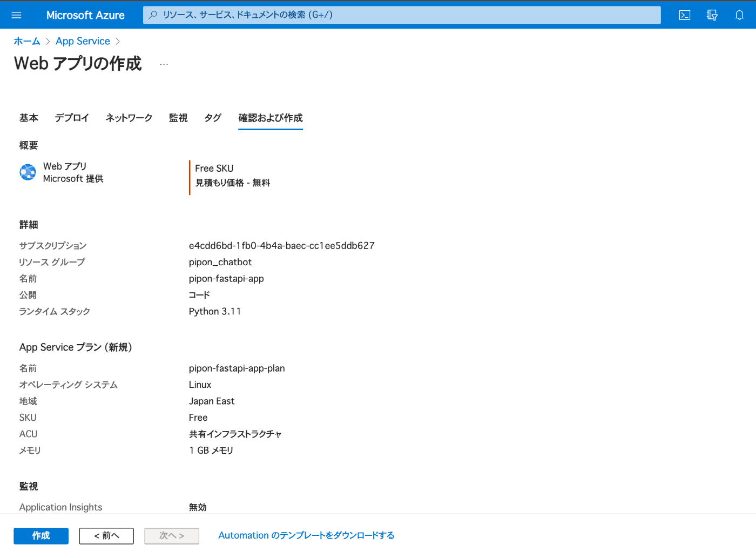Screen dimensions: 756x558
Task: Download the Automation template link
Action: pos(306,535)
